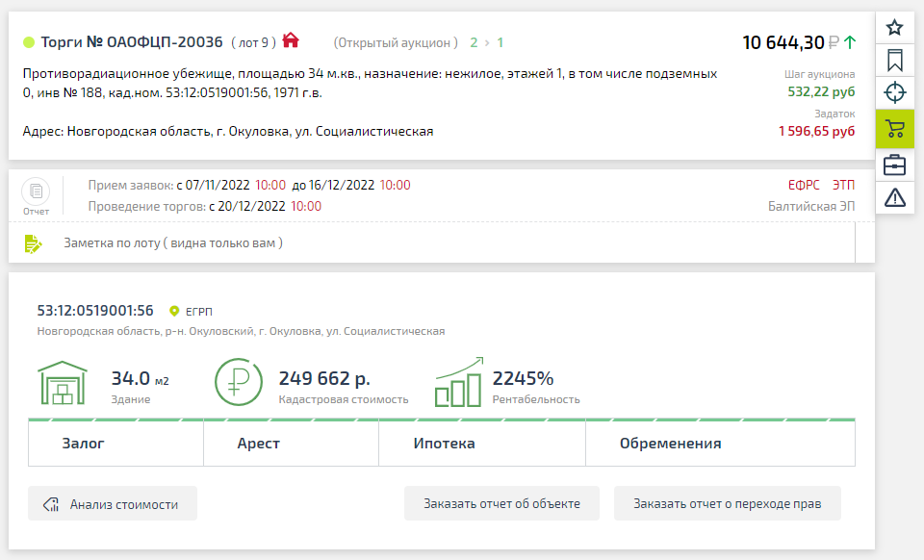
Task: Open the shopping cart sidebar icon
Action: point(894,128)
